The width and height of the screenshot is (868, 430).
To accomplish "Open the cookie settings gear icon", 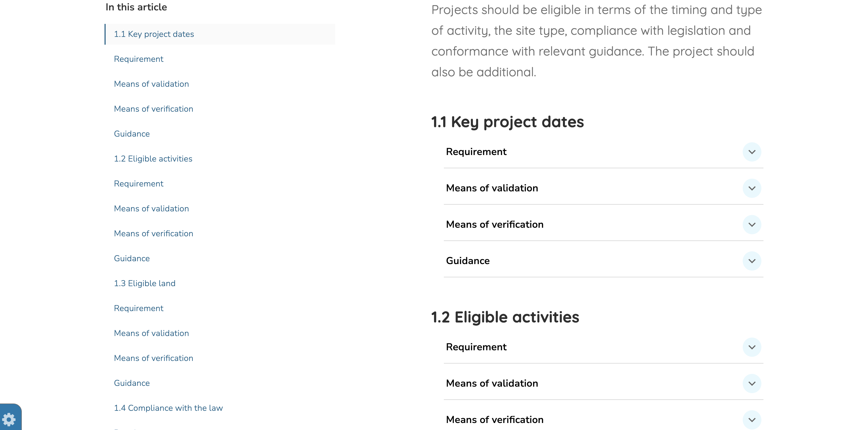I will pyautogui.click(x=9, y=420).
